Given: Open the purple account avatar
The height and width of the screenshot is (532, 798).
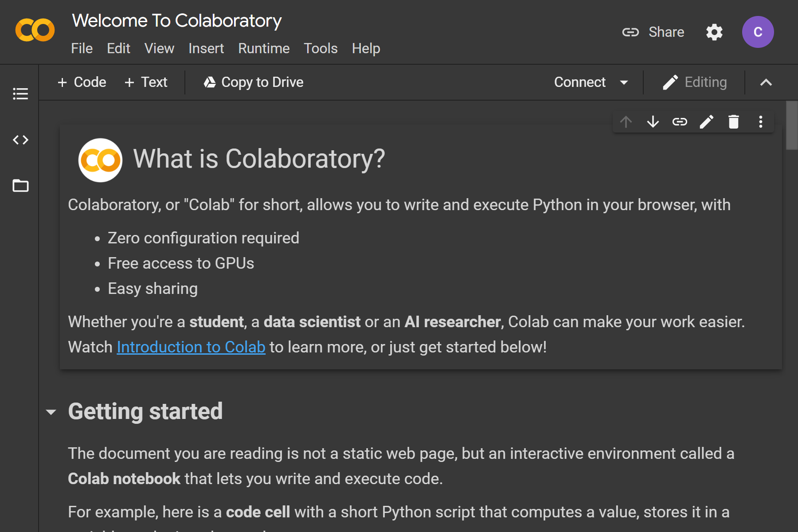Looking at the screenshot, I should (758, 32).
